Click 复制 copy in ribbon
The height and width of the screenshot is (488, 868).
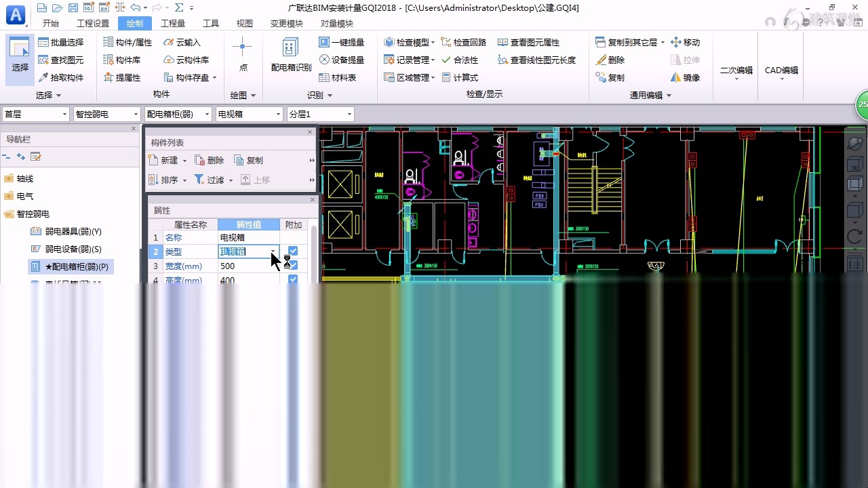pos(610,77)
